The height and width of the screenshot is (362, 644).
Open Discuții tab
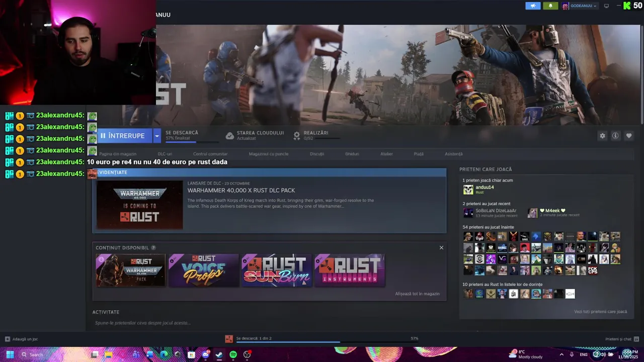click(x=317, y=154)
